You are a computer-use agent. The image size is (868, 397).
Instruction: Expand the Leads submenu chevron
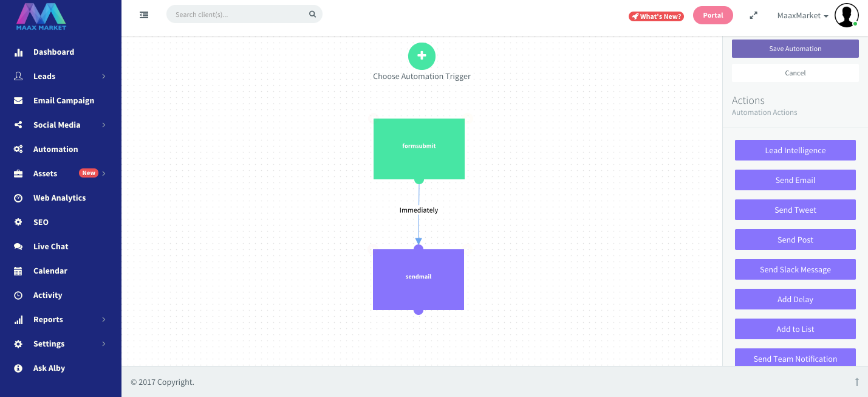click(x=104, y=77)
